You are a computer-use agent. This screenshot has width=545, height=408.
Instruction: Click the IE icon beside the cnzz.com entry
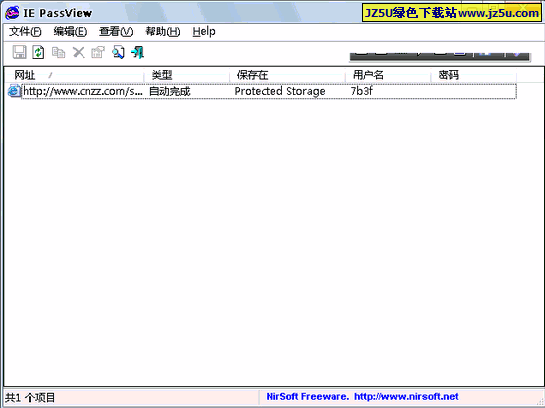[x=14, y=91]
